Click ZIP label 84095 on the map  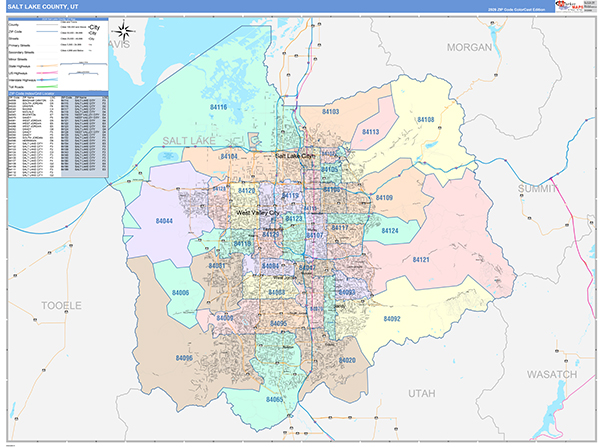coord(279,323)
